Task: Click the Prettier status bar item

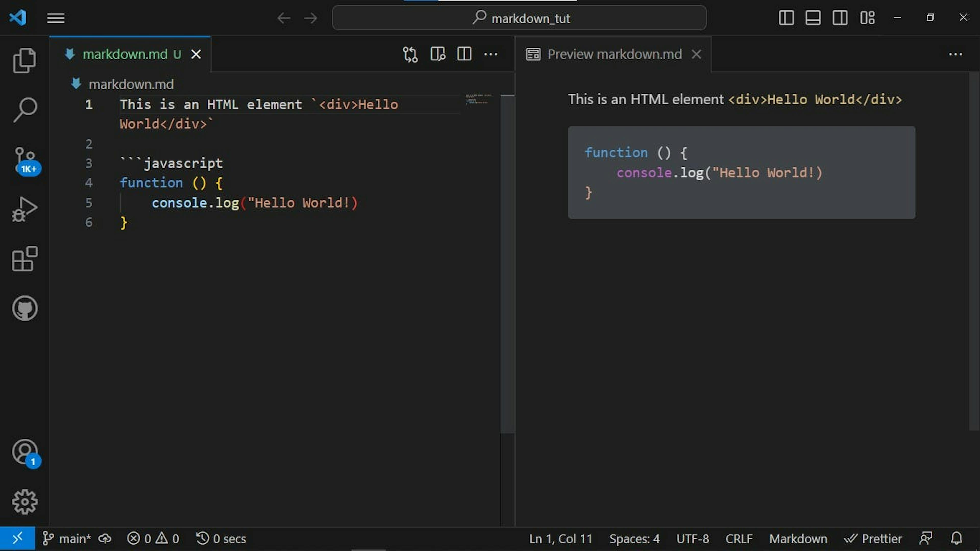Action: pos(873,538)
